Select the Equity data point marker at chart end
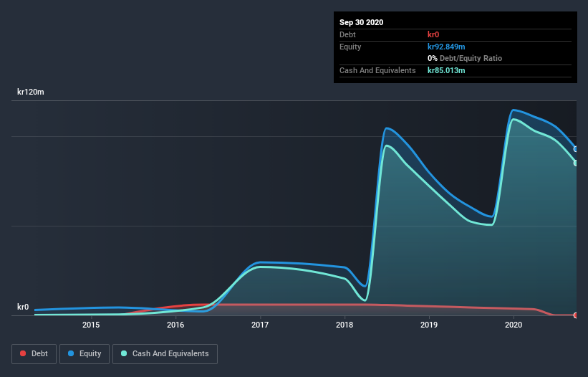 [x=576, y=149]
